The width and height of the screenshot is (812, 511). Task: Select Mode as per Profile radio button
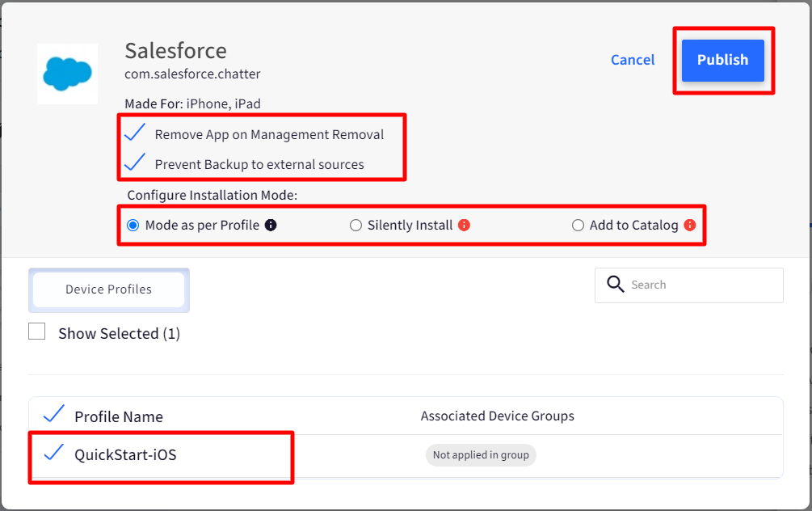pyautogui.click(x=133, y=226)
